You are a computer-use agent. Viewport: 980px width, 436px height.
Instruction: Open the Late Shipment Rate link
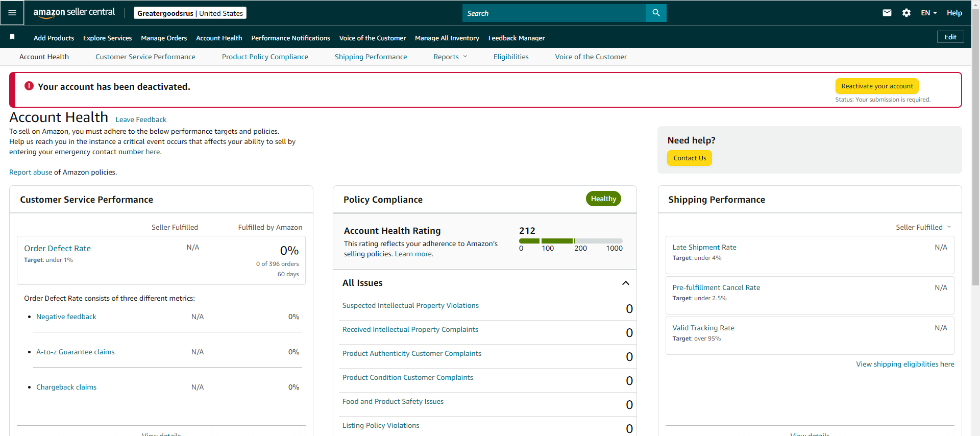tap(704, 247)
